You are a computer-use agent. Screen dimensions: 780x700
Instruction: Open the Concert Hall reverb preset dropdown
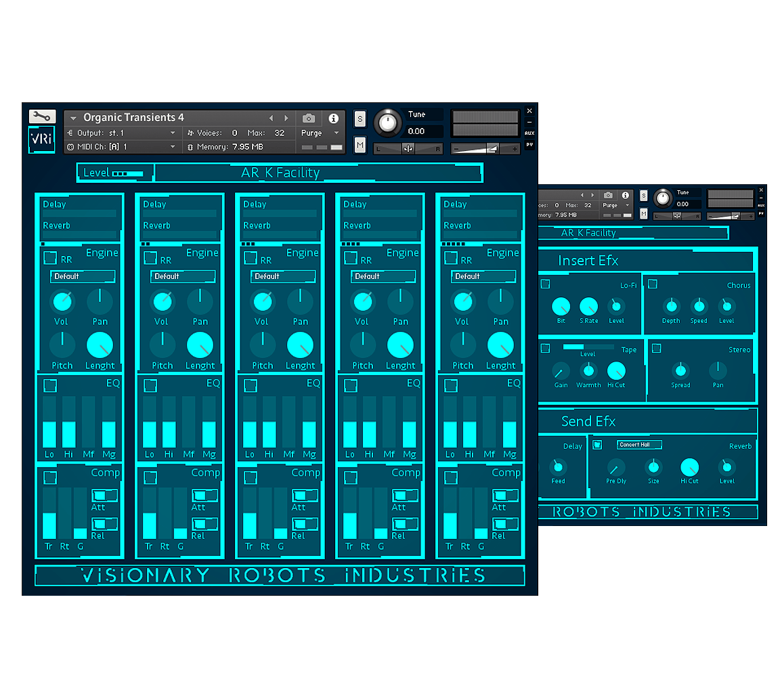[x=640, y=444]
